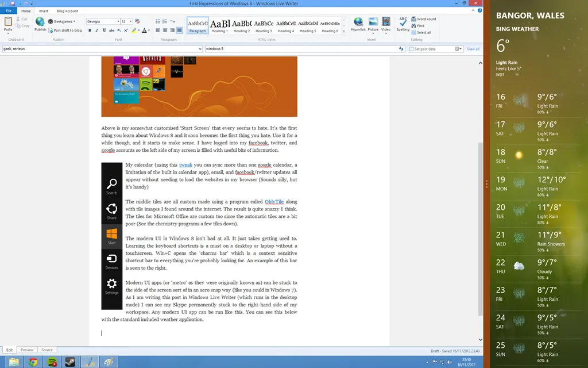The height and width of the screenshot is (368, 588).
Task: Enable the Set post date checkbox
Action: coord(411,49)
